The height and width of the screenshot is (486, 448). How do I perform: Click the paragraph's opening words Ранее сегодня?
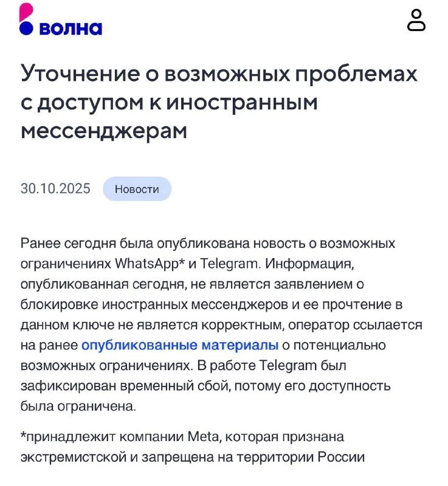[61, 244]
